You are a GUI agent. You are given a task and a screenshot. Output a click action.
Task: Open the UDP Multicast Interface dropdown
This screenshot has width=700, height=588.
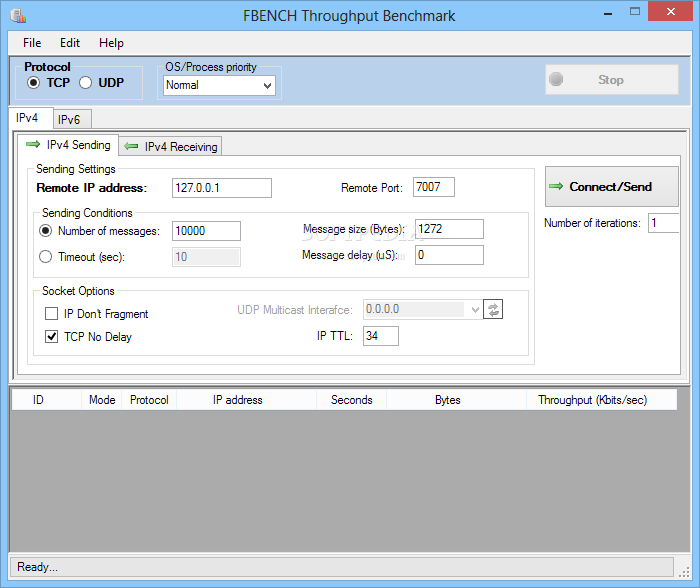[x=422, y=309]
